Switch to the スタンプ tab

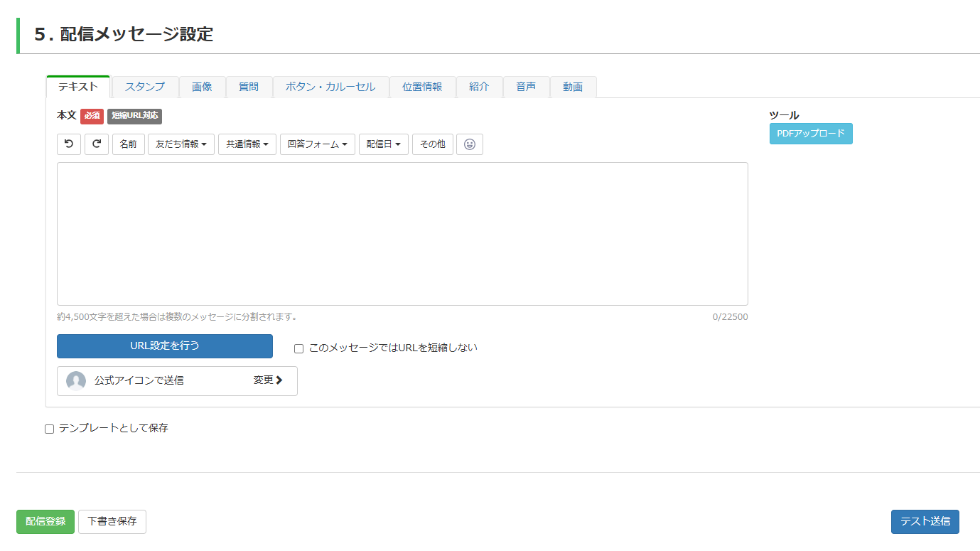(x=145, y=87)
